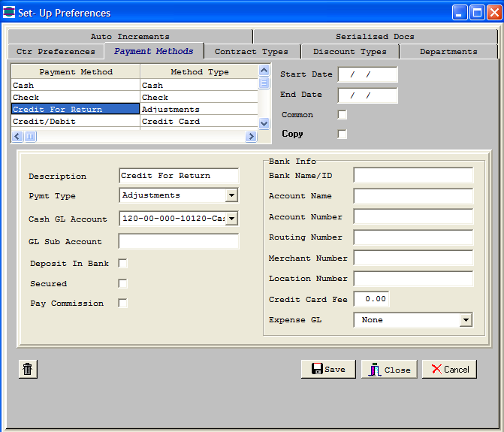Enable the Deposit In Bank checkbox
Viewport: 504px width, 432px height.
pyautogui.click(x=122, y=264)
